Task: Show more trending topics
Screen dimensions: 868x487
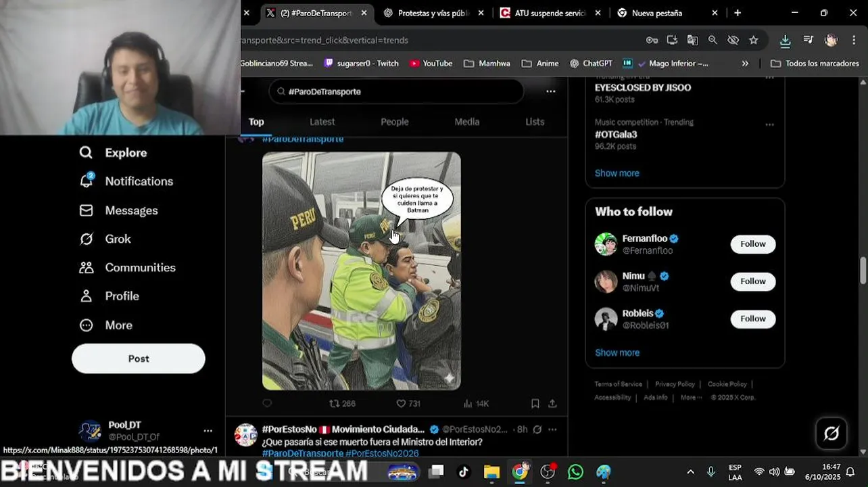Action: [x=617, y=173]
